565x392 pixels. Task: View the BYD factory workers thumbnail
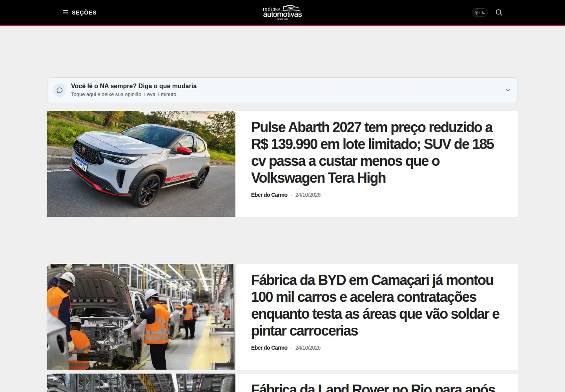(x=141, y=317)
